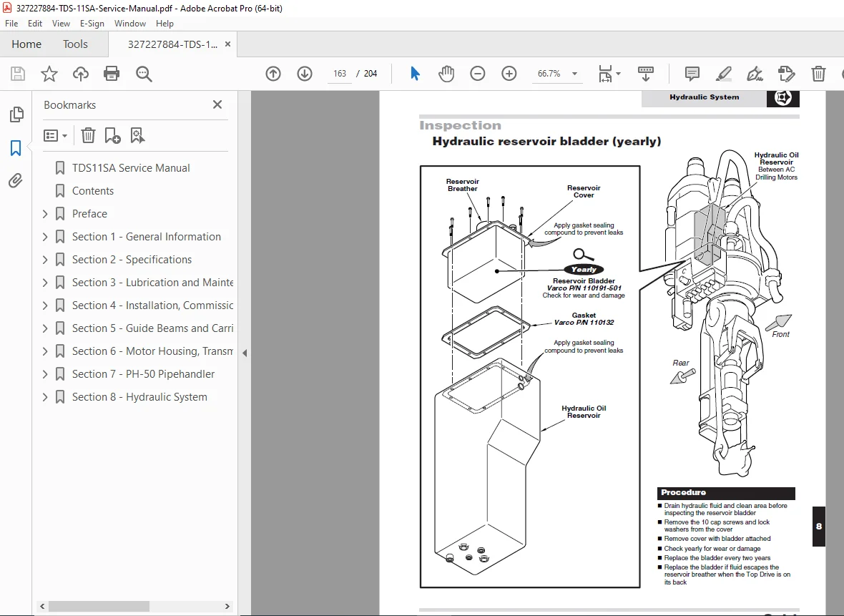
Task: Close the Bookmarks panel
Action: (x=217, y=104)
